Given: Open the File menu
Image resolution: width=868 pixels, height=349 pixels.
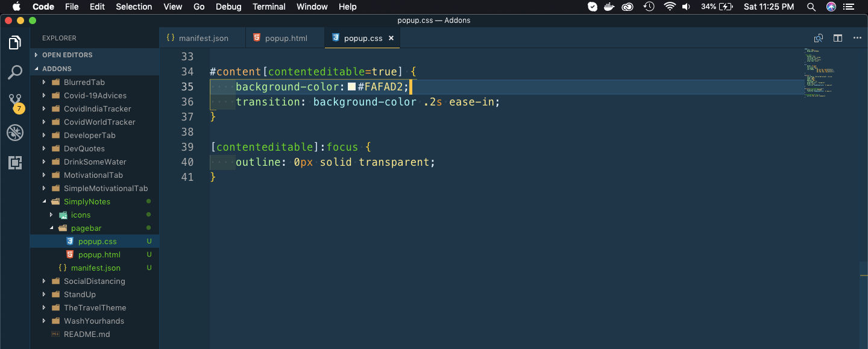Looking at the screenshot, I should click(x=72, y=7).
